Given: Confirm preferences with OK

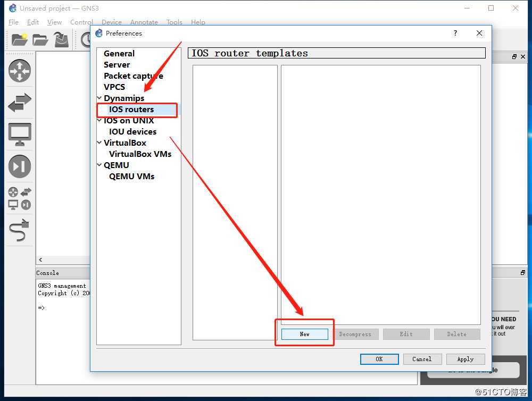Looking at the screenshot, I should 379,360.
